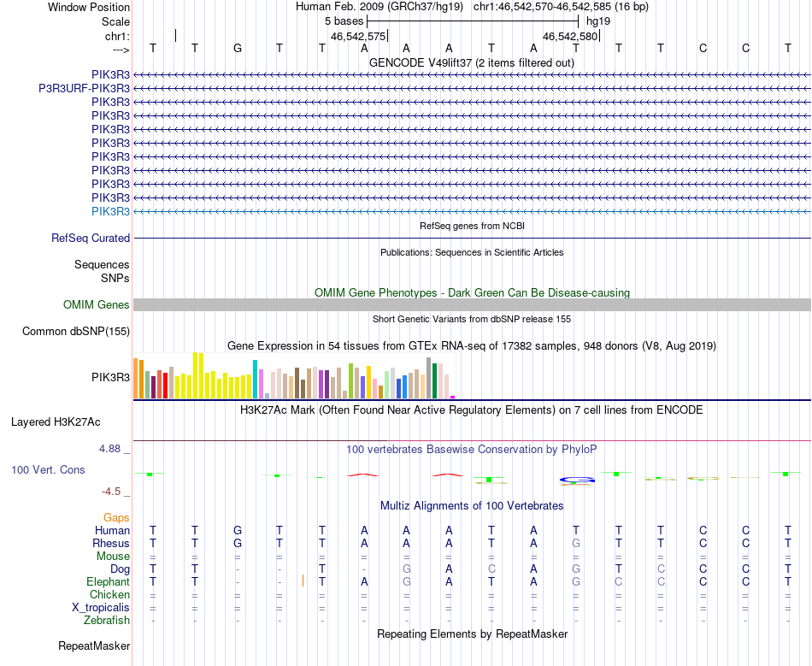Click the 46,542,575 ruler coordinate
812x666 pixels.
click(358, 36)
